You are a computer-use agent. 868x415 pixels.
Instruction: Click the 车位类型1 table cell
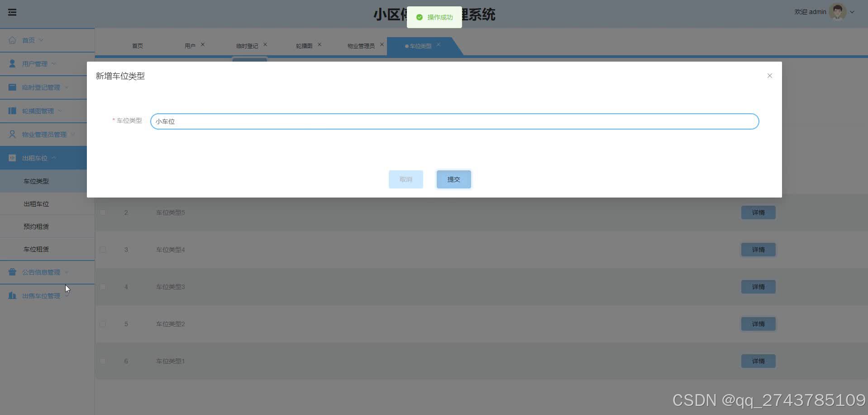171,361
